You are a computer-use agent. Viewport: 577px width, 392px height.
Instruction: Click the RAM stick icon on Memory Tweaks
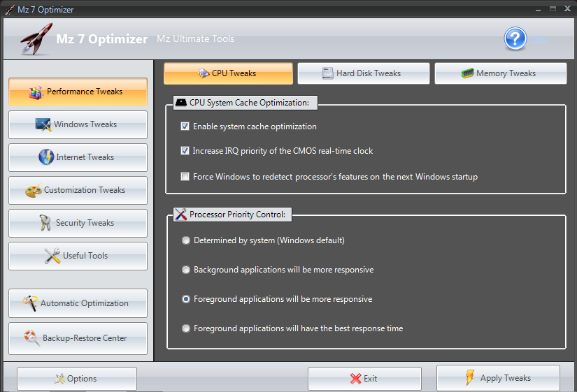[467, 73]
